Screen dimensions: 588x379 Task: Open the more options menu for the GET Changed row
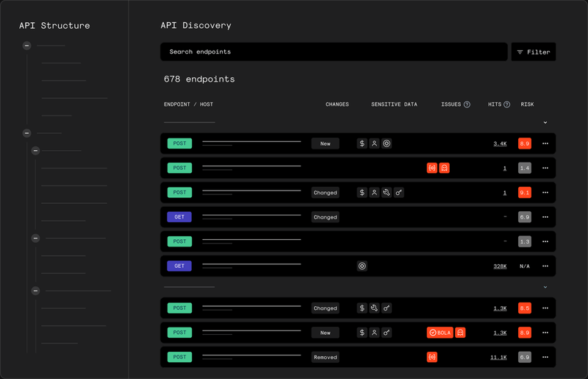point(545,217)
